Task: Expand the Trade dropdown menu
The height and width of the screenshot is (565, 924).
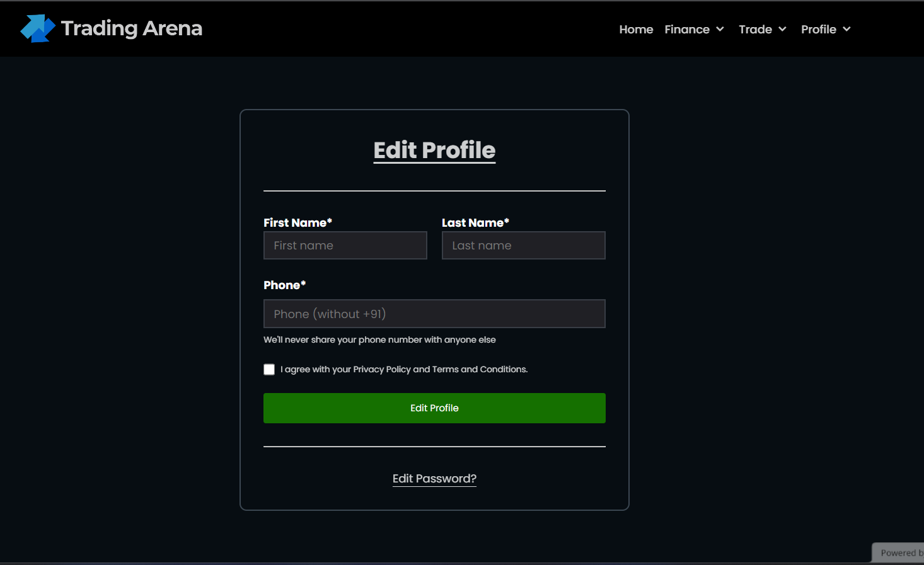Action: [x=755, y=29]
